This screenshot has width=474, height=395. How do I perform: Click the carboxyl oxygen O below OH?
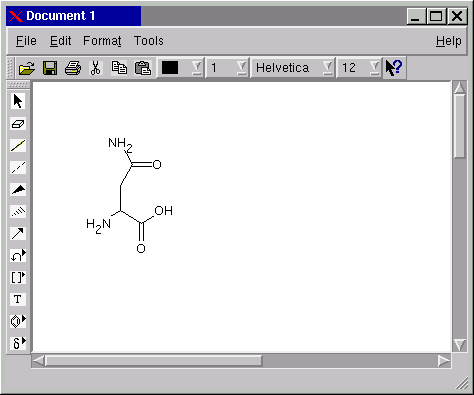coord(141,248)
